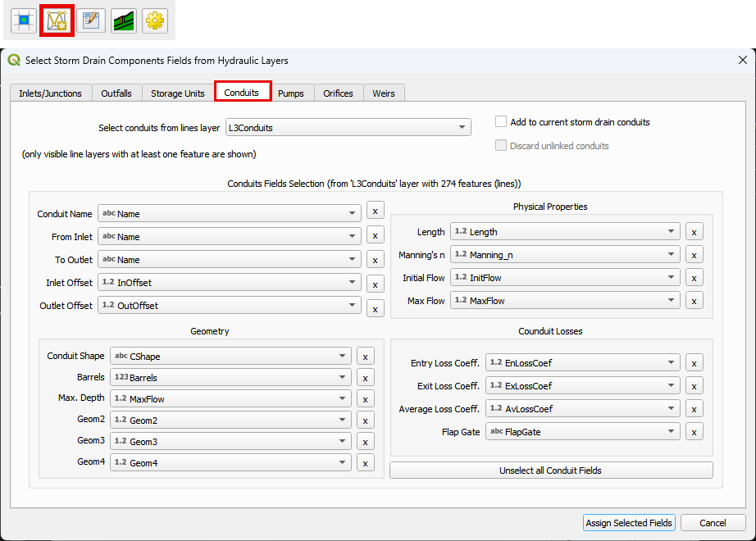Click Unselect all Conduit Fields button
This screenshot has width=756, height=541.
tap(550, 471)
